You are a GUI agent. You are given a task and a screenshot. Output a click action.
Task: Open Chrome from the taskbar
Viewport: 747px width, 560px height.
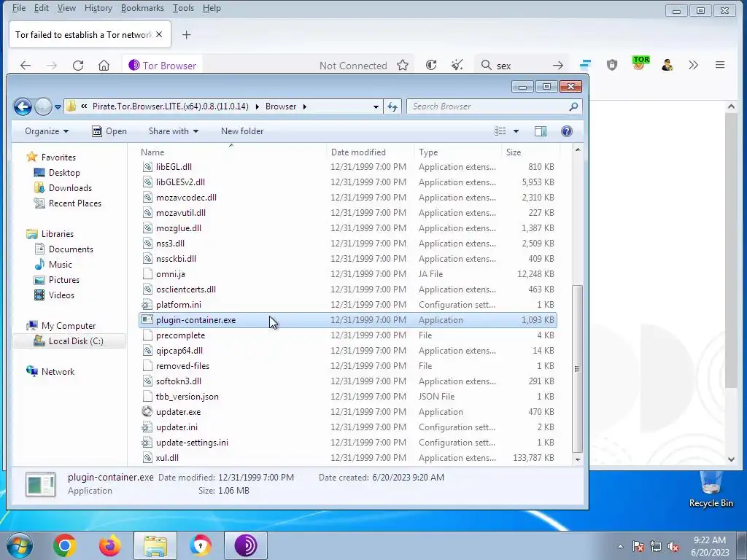pos(65,545)
